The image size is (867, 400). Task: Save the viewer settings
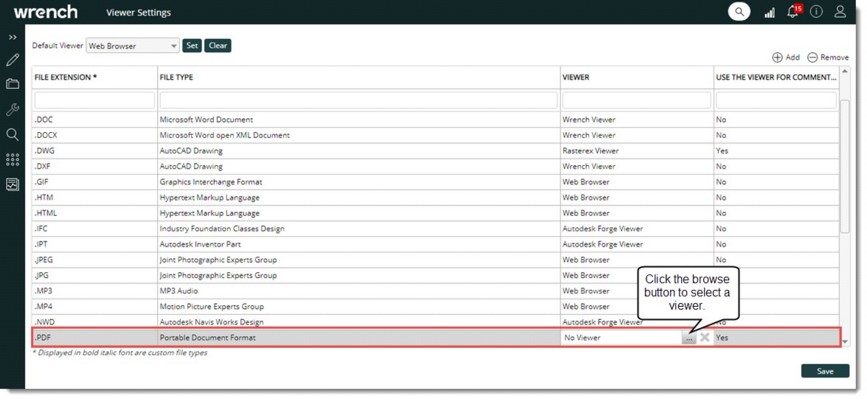824,371
